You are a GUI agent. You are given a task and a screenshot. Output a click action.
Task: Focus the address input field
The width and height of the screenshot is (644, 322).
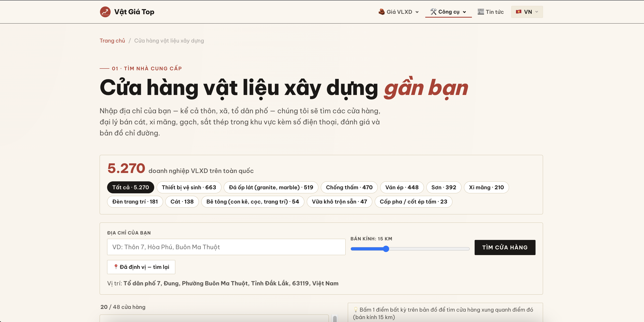click(226, 247)
